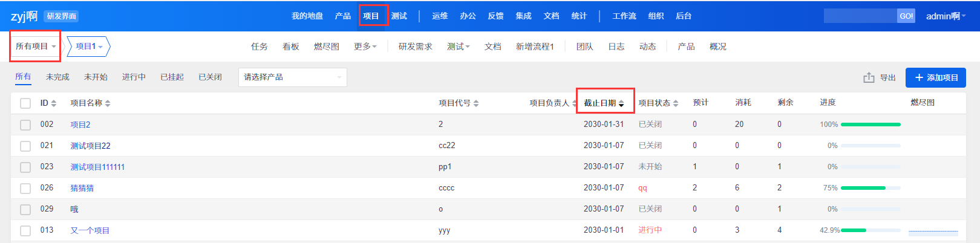This screenshot has height=243, width=980.
Task: Open the 请选择产品 product selector
Action: pos(292,77)
